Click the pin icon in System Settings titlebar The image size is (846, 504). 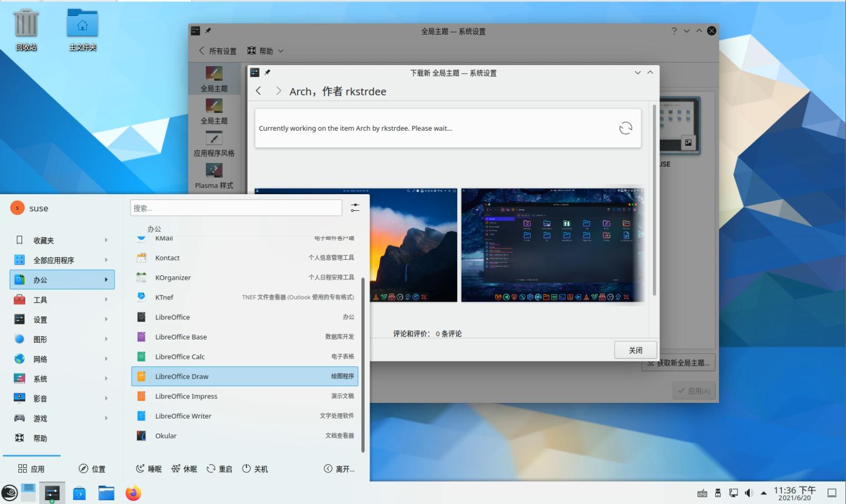pyautogui.click(x=208, y=31)
